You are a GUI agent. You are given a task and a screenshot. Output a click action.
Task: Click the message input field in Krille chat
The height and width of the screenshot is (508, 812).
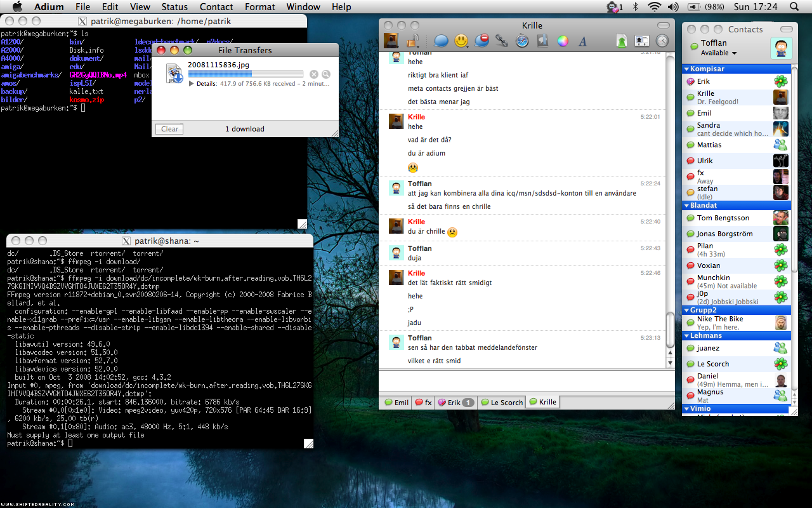tap(527, 382)
